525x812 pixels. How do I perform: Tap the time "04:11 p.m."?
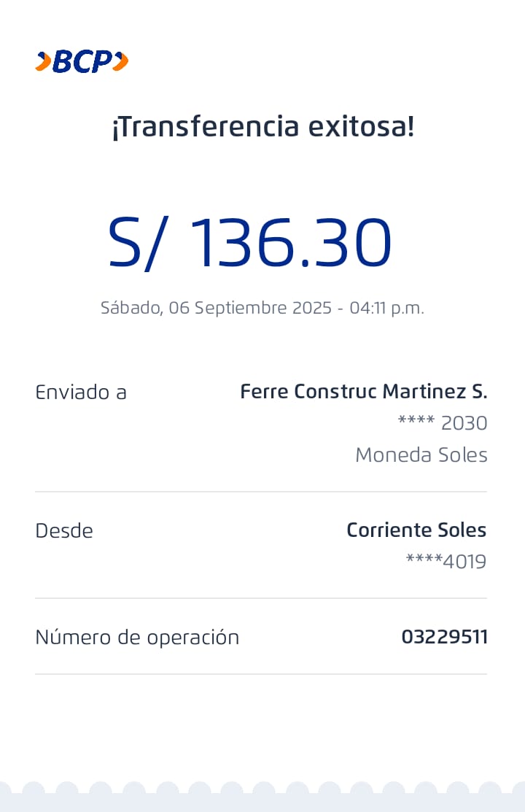pyautogui.click(x=386, y=308)
